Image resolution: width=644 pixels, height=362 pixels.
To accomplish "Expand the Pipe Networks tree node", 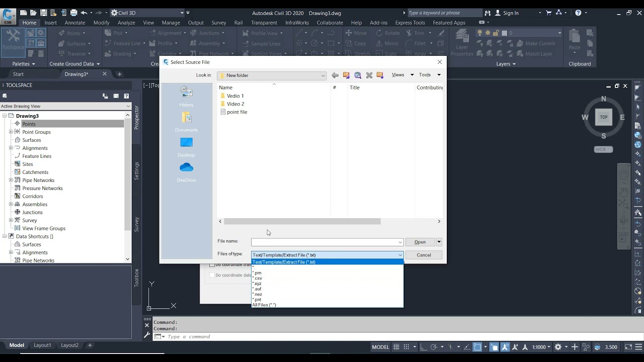I will pos(11,180).
